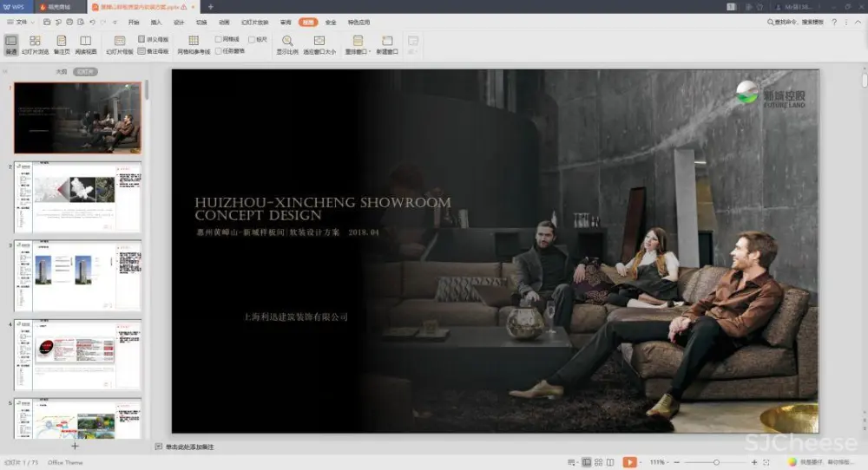
Task: Enable the Task Pane (任务窗格) checkbox
Action: click(x=219, y=51)
